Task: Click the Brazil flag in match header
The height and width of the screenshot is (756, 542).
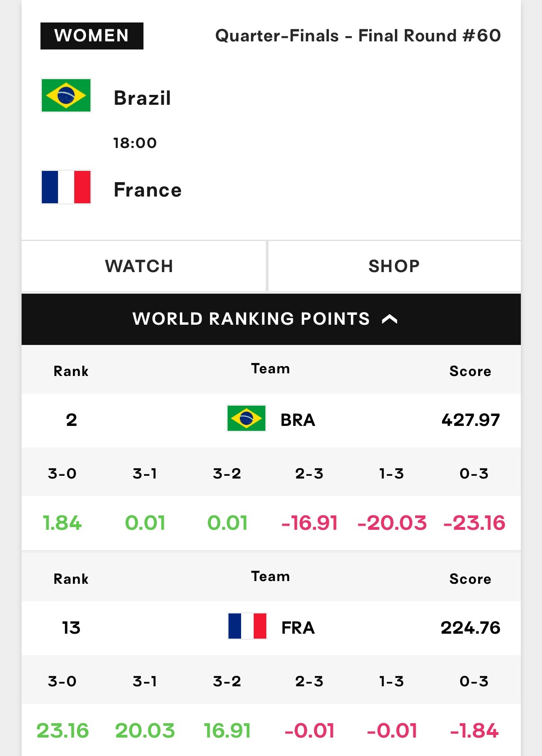Action: point(66,95)
